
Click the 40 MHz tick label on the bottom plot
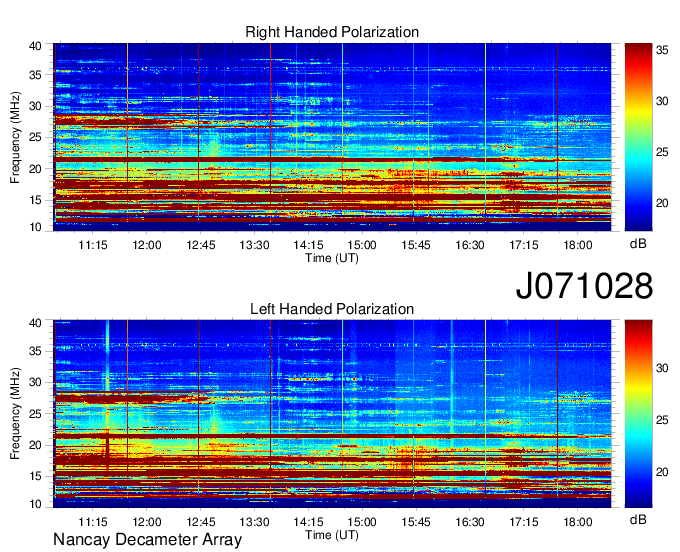[x=36, y=323]
